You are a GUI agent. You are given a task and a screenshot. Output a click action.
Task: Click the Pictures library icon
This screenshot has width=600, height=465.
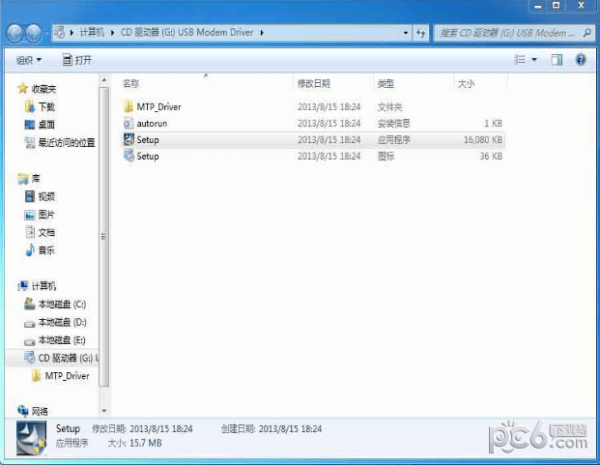tap(30, 215)
